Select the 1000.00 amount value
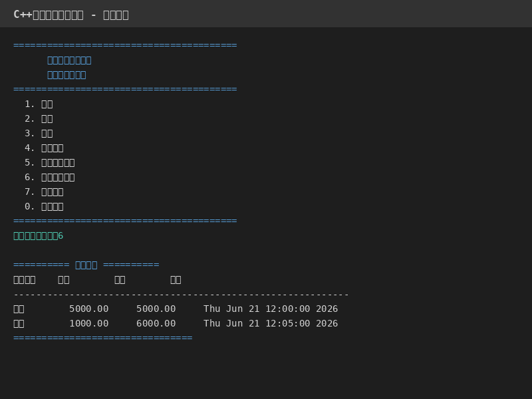 (89, 323)
